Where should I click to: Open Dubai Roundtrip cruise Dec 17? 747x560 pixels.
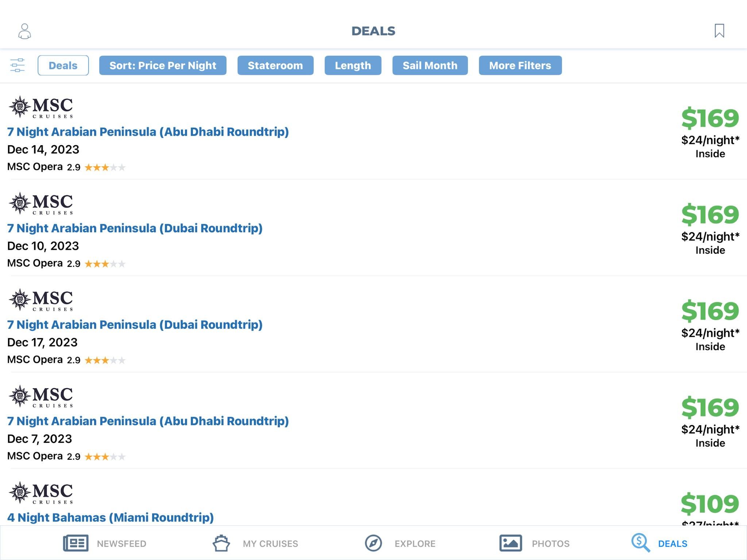click(135, 324)
